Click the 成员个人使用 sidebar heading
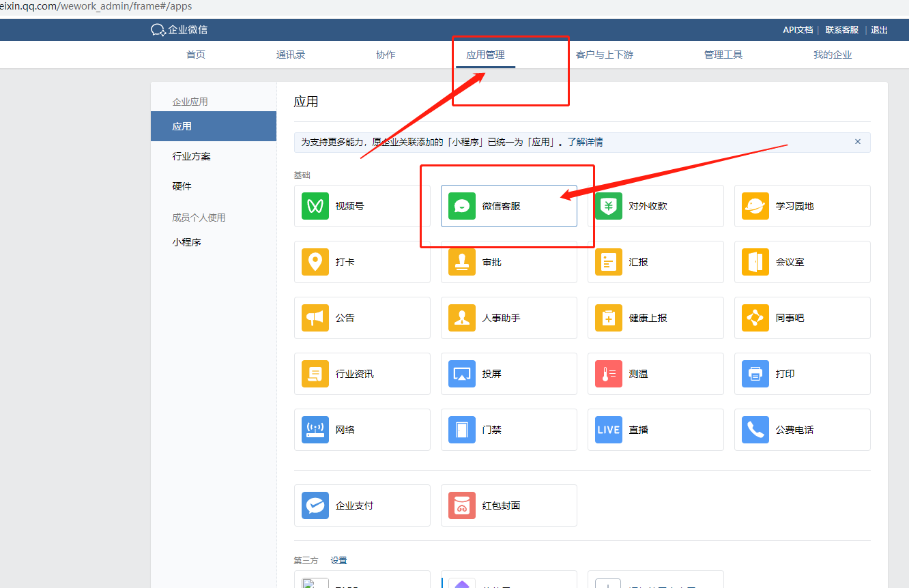Image resolution: width=909 pixels, height=588 pixels. (199, 218)
